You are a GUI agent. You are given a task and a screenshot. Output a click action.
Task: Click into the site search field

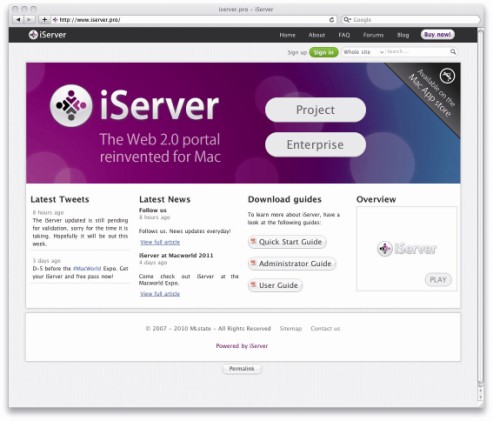pyautogui.click(x=417, y=52)
